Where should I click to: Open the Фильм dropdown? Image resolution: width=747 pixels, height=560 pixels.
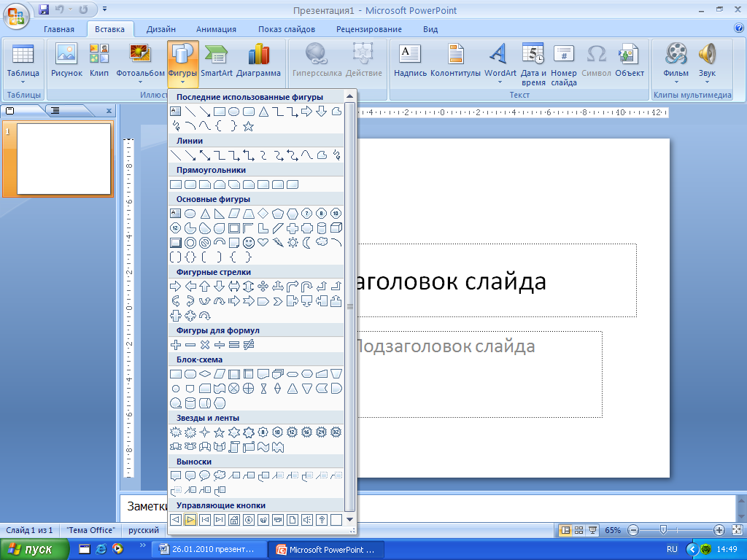coord(676,64)
